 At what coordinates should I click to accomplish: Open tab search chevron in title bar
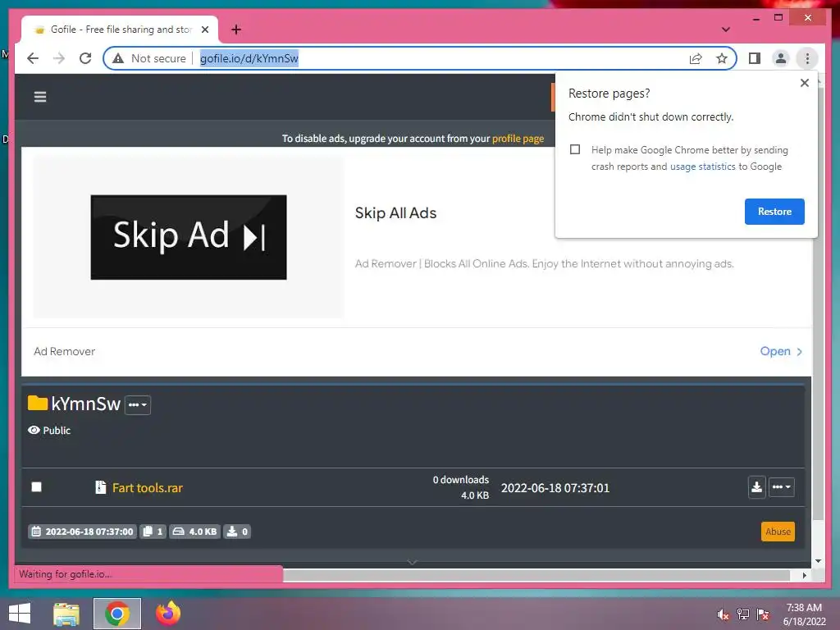click(725, 30)
